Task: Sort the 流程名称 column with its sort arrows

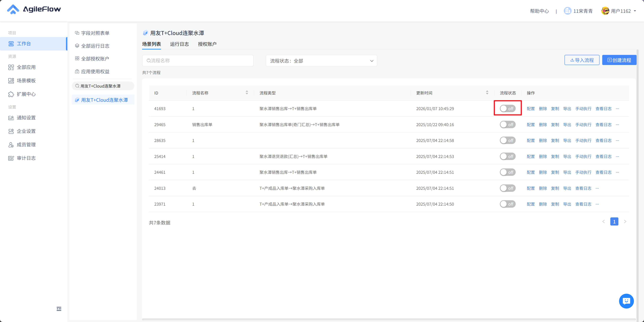Action: click(247, 93)
